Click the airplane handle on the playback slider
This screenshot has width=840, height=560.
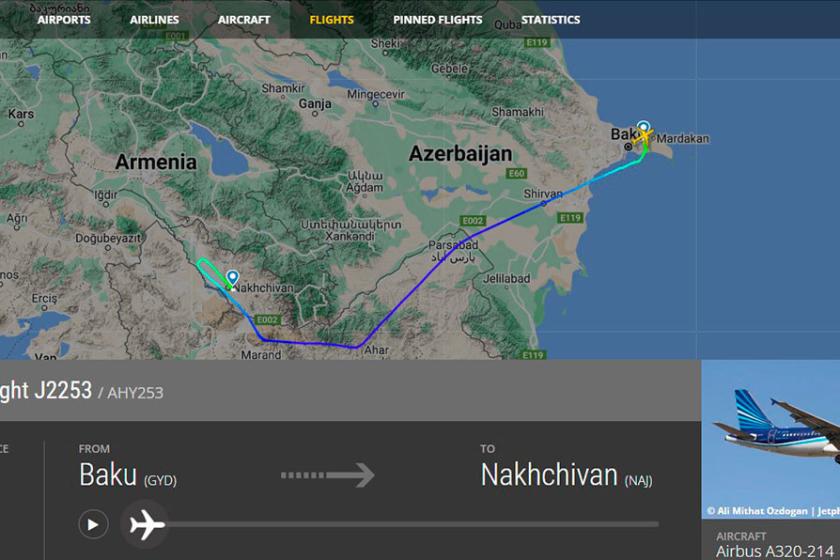tap(146, 524)
